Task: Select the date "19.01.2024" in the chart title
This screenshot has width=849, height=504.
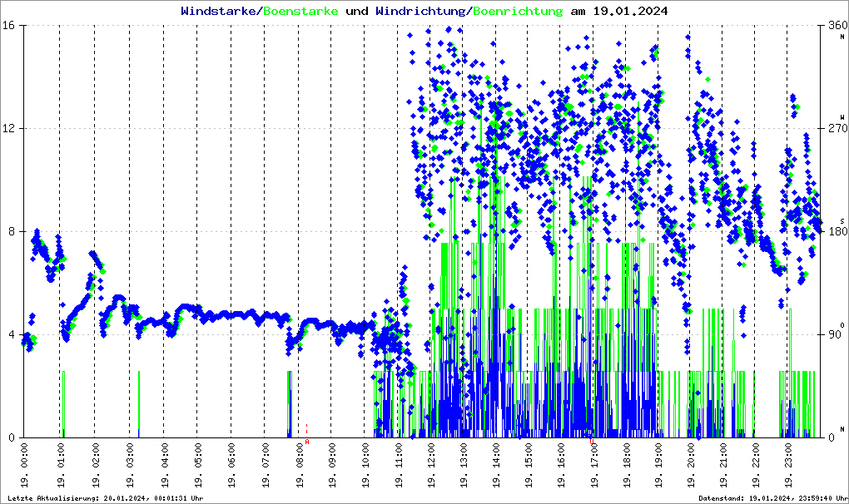Action: point(630,11)
